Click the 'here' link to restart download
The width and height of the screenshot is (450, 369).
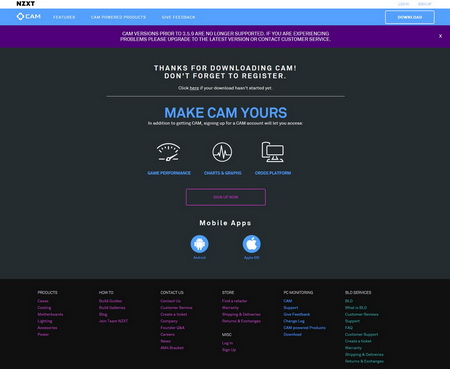[194, 88]
